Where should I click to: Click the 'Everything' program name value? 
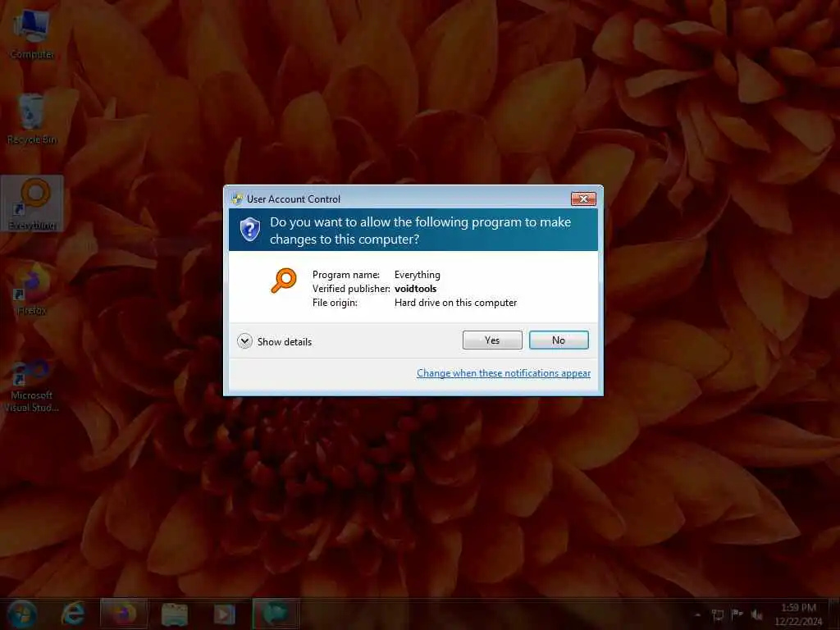pyautogui.click(x=418, y=275)
